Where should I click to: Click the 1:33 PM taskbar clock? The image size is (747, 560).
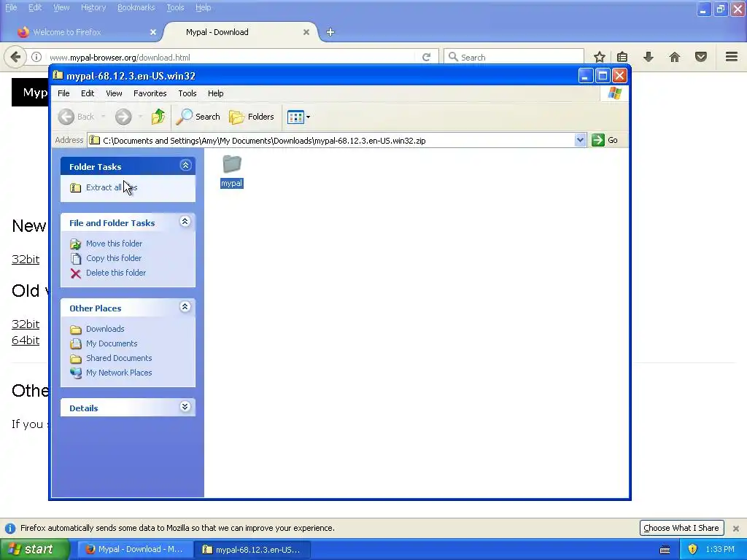coord(720,550)
